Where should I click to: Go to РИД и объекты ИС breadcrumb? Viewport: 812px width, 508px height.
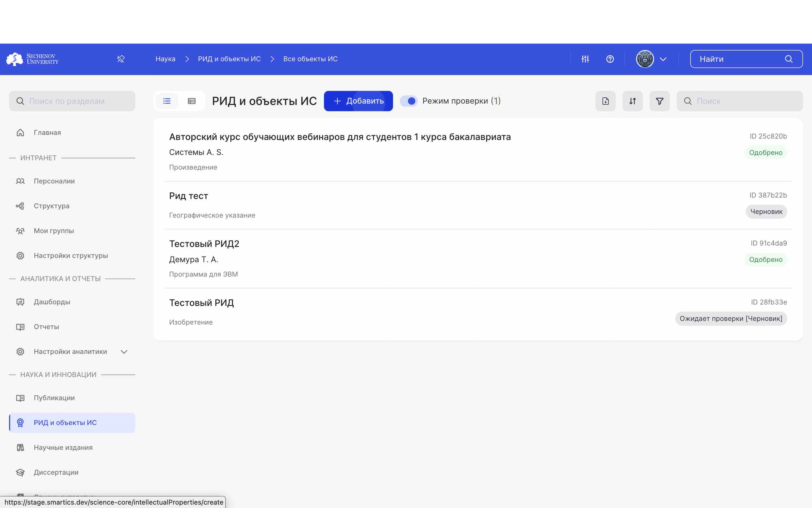click(229, 59)
